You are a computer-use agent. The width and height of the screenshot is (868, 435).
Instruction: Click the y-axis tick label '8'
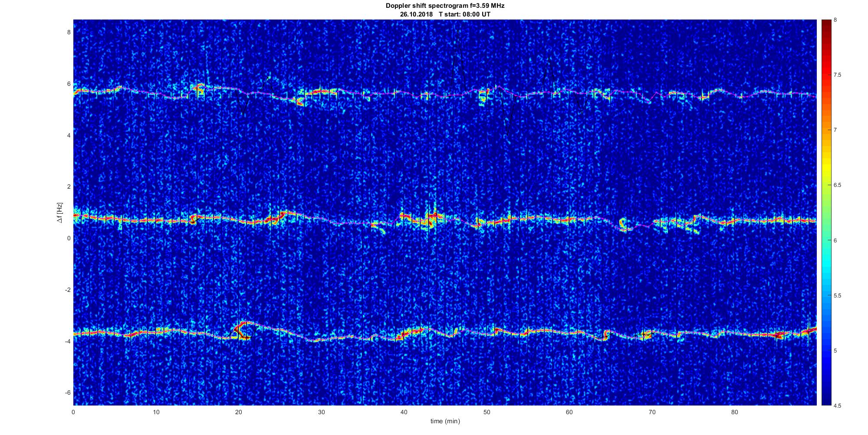pos(69,32)
